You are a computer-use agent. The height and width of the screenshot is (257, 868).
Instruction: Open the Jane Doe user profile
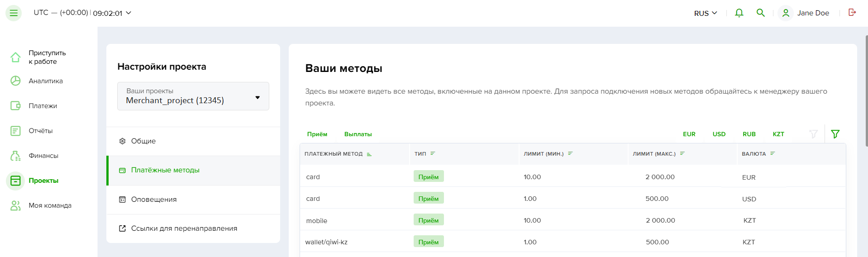click(x=805, y=13)
